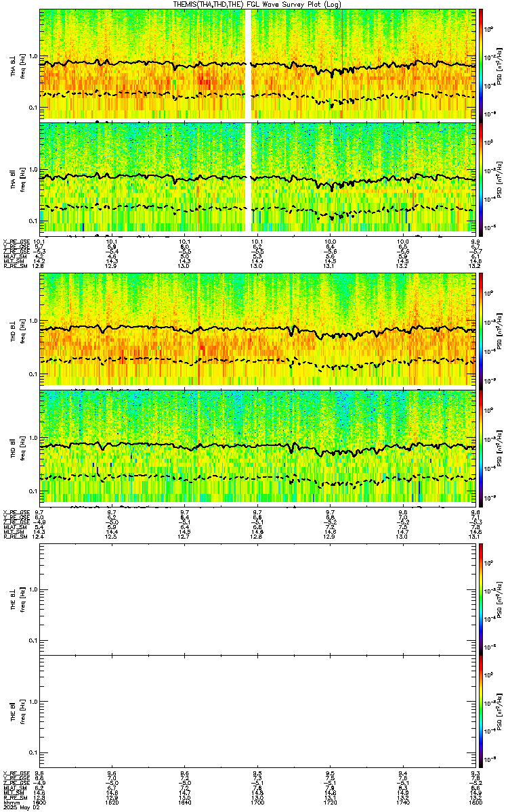Click the THEMIS FGL Wave Survey Plot title
Screen dimensions: 508x812
point(257,4)
